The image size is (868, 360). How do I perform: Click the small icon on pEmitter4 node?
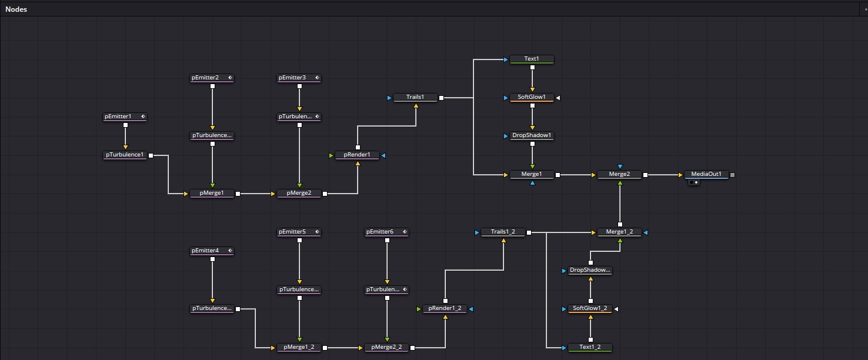click(x=230, y=251)
